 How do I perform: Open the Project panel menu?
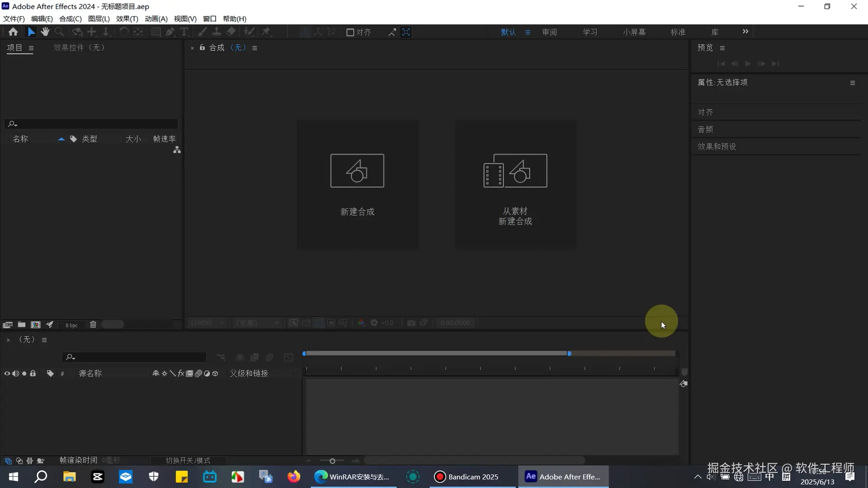click(31, 48)
